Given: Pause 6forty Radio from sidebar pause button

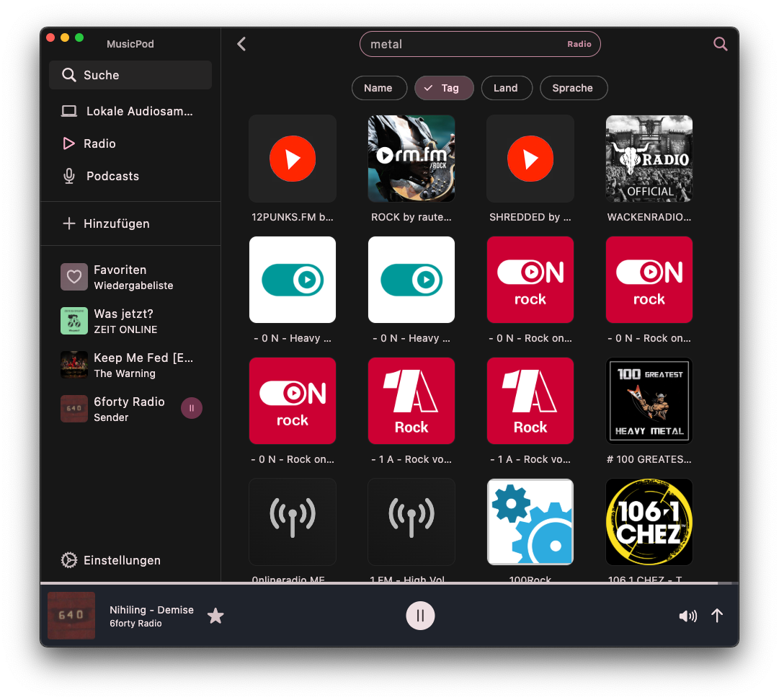Looking at the screenshot, I should click(191, 408).
